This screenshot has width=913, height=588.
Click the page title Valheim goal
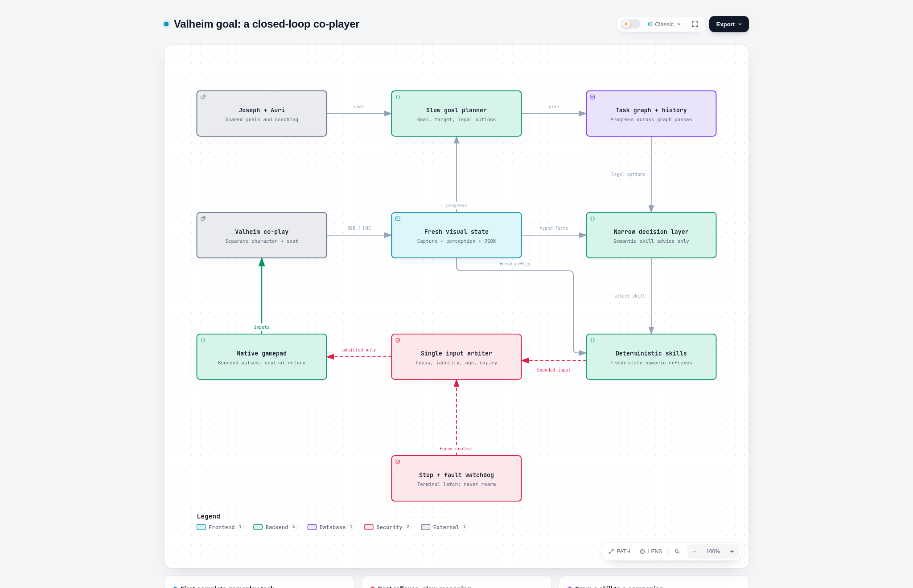click(267, 24)
